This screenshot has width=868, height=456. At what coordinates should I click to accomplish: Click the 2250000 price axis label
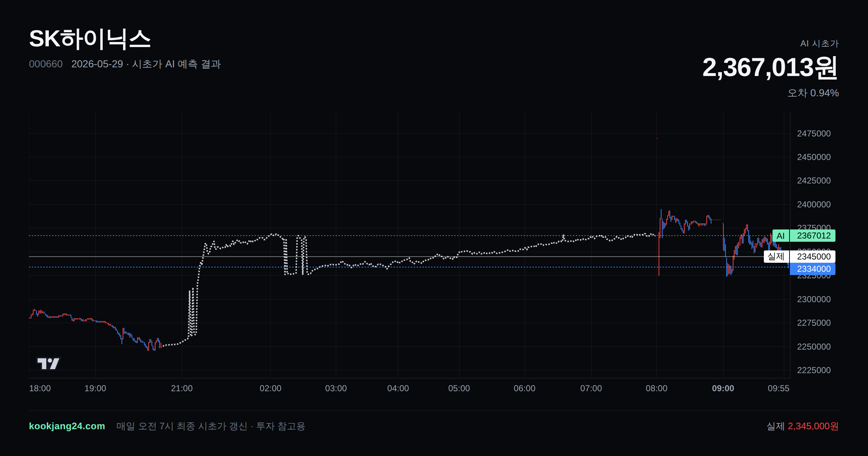click(x=814, y=347)
